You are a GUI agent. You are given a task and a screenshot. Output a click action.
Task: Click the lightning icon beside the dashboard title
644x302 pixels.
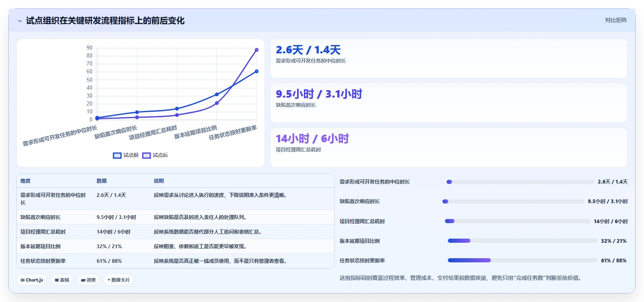[20, 21]
